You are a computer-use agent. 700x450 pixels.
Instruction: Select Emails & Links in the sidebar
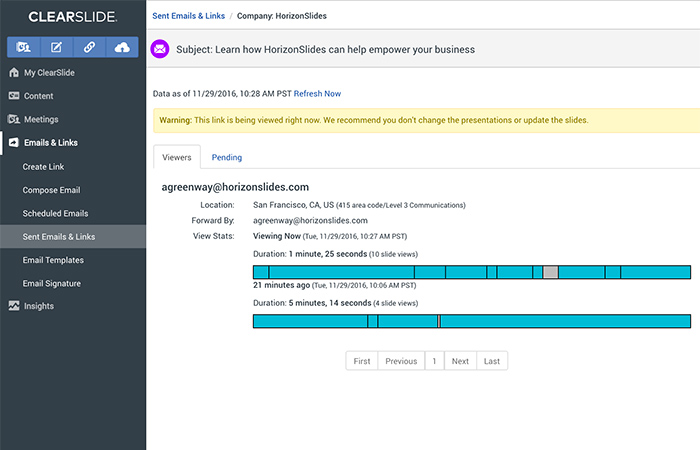click(51, 142)
